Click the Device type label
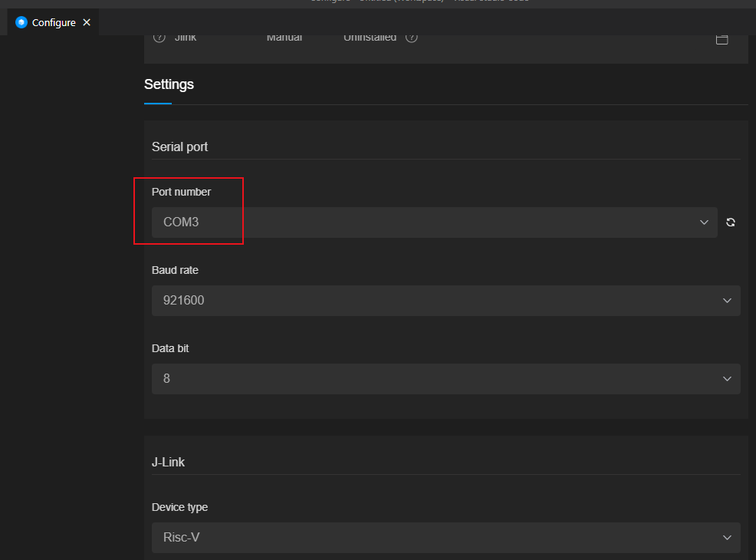Screen dimensions: 756x560 (179, 507)
